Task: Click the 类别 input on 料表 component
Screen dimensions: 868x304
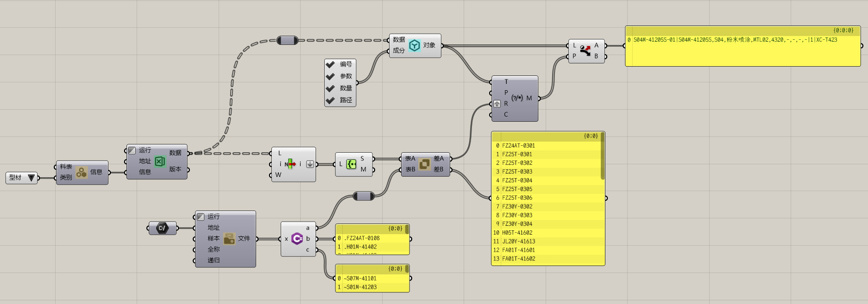Action: point(66,178)
